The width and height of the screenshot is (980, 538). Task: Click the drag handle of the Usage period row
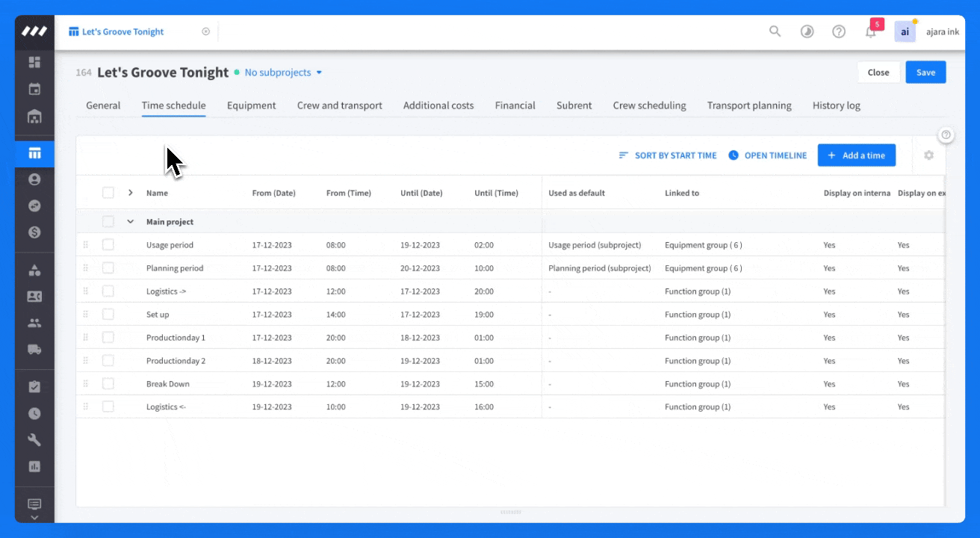coord(85,245)
